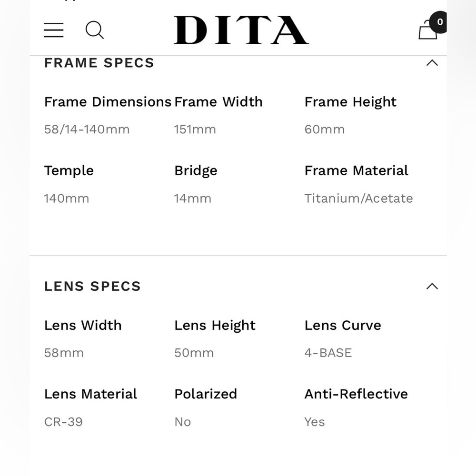Image resolution: width=476 pixels, height=476 pixels.
Task: Collapse Frame Specs using its chevron
Action: pyautogui.click(x=432, y=63)
